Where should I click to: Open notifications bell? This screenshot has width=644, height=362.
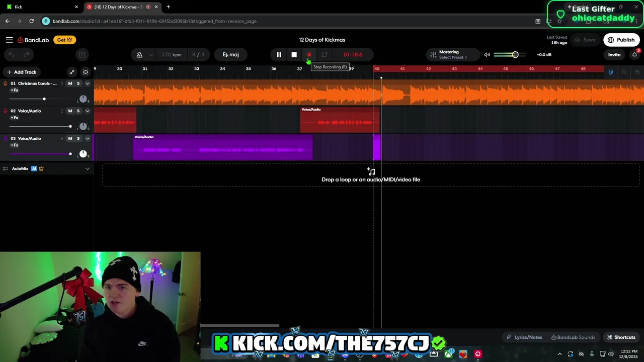point(634,55)
